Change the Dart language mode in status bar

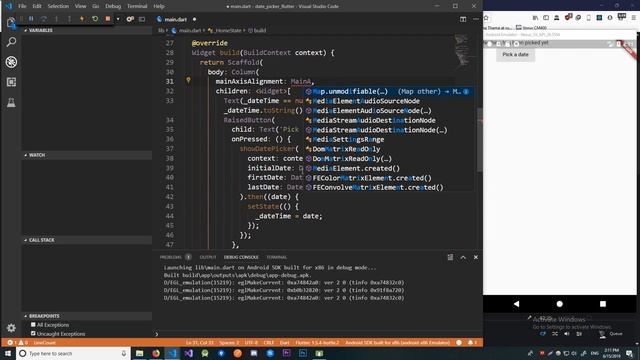[x=284, y=342]
